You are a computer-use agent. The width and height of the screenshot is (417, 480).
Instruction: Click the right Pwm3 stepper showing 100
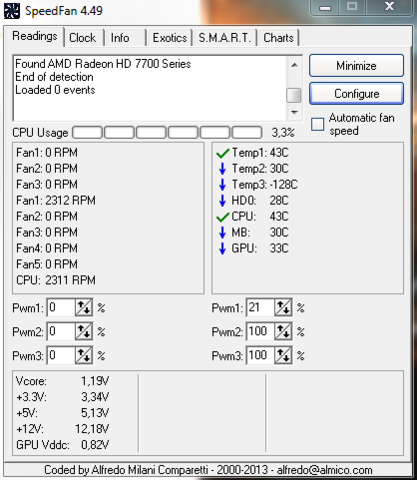[x=283, y=355]
